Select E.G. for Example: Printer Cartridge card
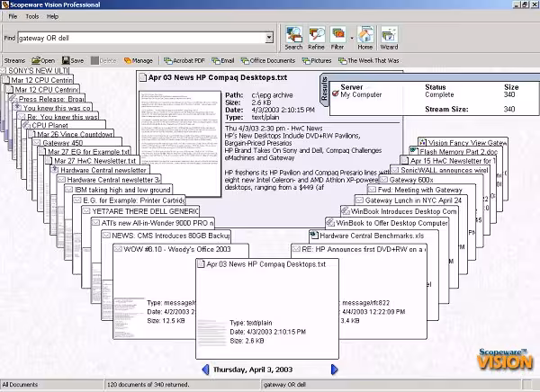Screen dimensions: 540x392 129,200
